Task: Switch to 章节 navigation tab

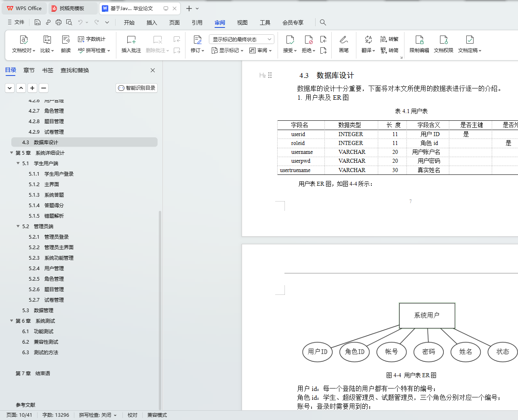Action: 29,70
